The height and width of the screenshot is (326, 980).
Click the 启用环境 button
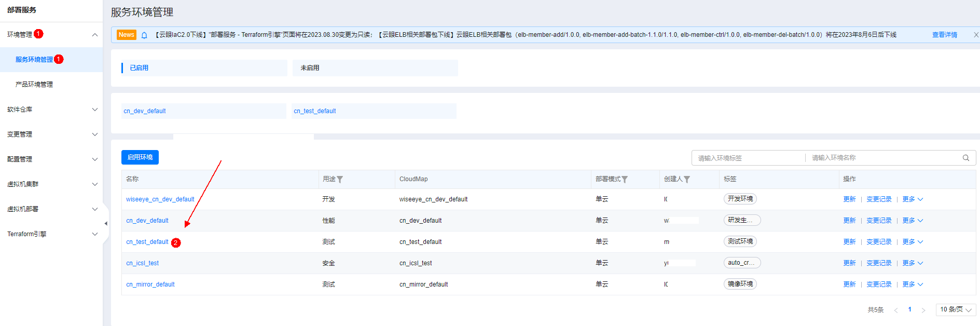[x=140, y=157]
